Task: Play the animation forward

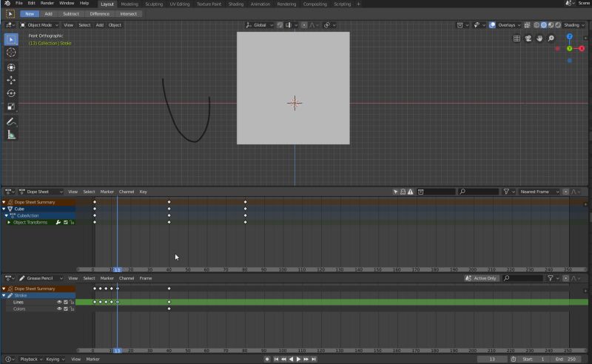Action: pyautogui.click(x=298, y=359)
